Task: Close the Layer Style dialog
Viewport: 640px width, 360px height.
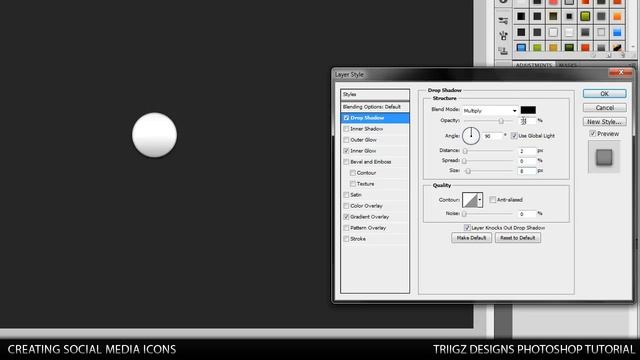Action: (620, 73)
